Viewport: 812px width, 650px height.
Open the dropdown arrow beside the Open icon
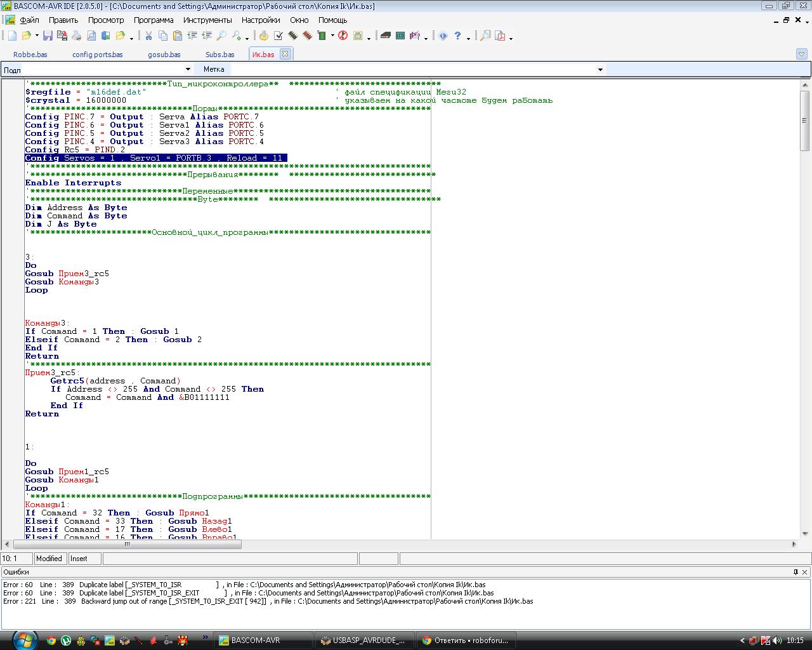click(x=37, y=36)
